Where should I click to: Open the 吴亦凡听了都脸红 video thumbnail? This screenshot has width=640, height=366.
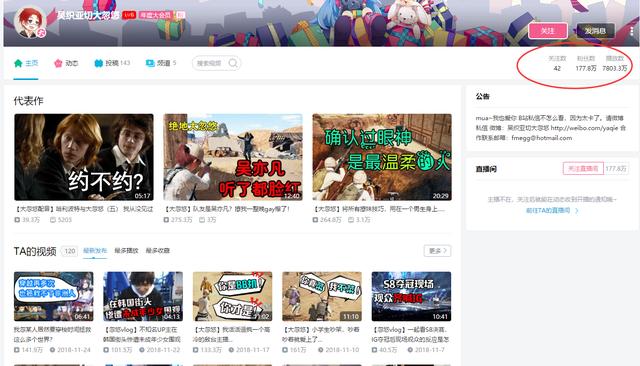(233, 157)
